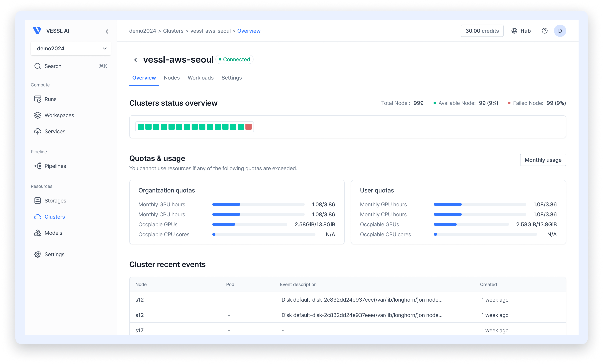The width and height of the screenshot is (603, 364).
Task: Click the Hub globe icon
Action: point(514,31)
